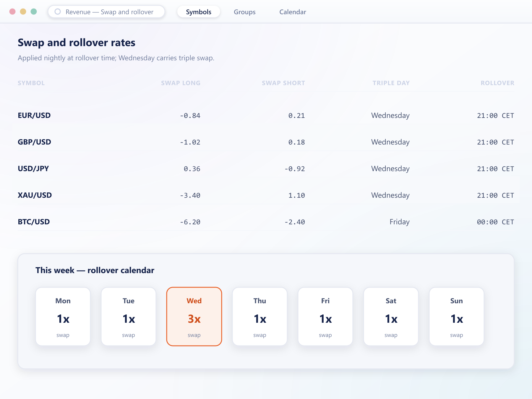Select the Sat 1x swap card
Image resolution: width=532 pixels, height=399 pixels.
click(391, 316)
